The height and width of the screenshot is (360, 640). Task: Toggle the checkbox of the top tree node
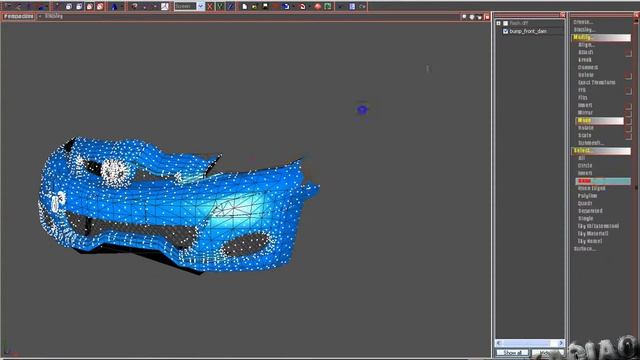(x=505, y=23)
